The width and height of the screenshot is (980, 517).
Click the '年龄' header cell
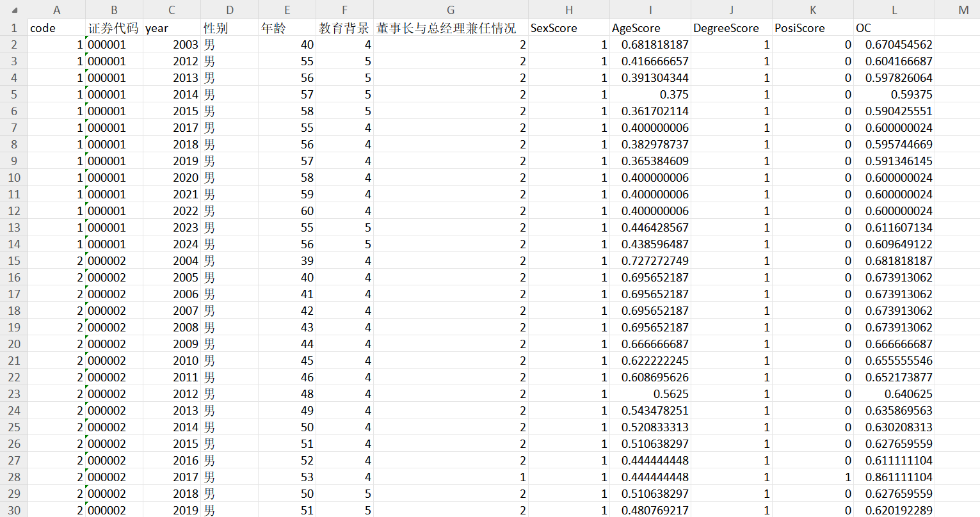tap(287, 28)
